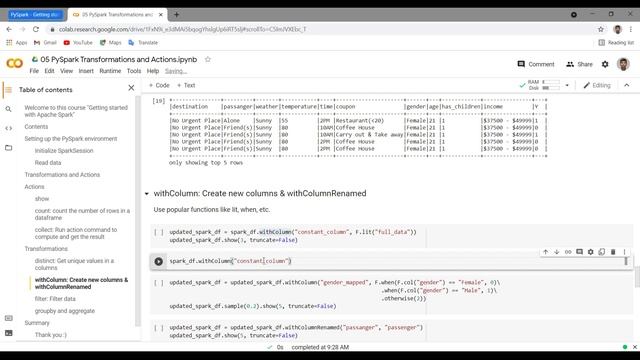Jump to groupby and aggregate section

coord(64,311)
